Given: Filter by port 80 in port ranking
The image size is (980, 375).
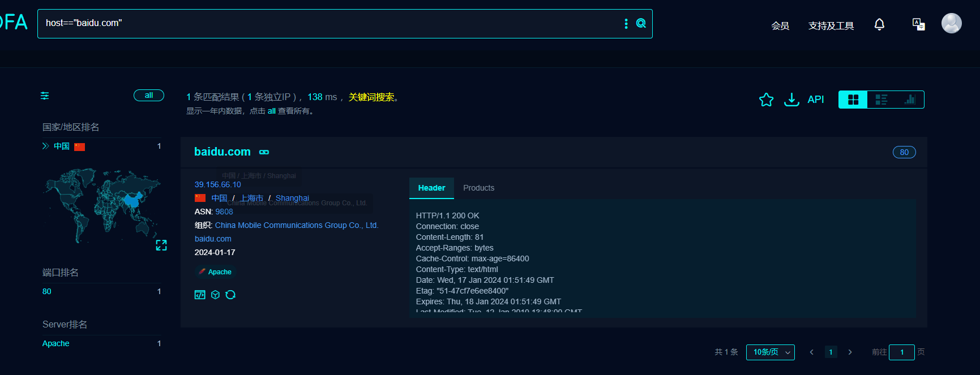Looking at the screenshot, I should 47,291.
